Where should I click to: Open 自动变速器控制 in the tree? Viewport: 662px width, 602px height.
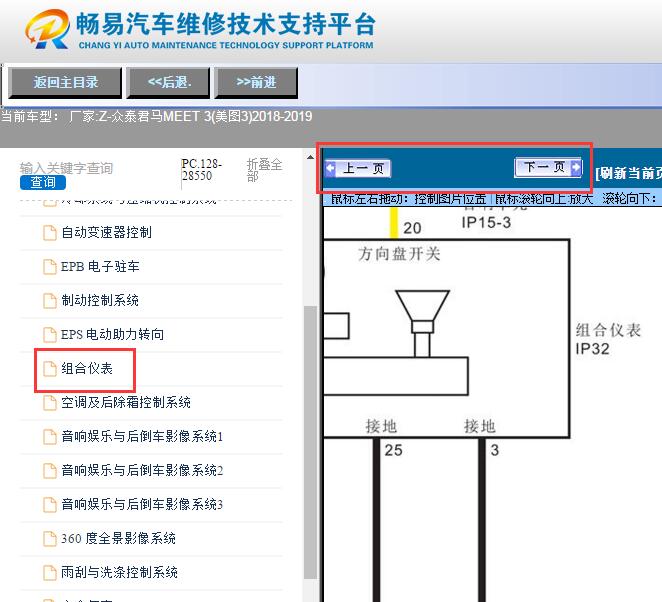pyautogui.click(x=106, y=233)
